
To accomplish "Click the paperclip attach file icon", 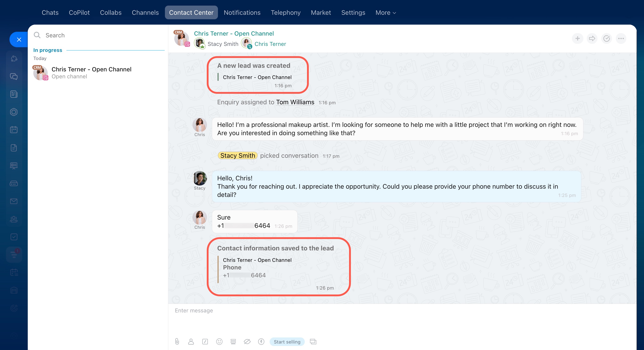I will [x=177, y=341].
